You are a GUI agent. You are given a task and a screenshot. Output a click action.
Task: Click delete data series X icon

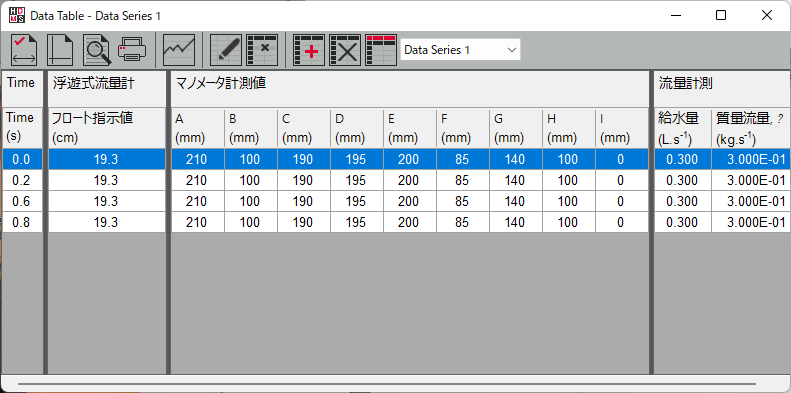point(345,50)
